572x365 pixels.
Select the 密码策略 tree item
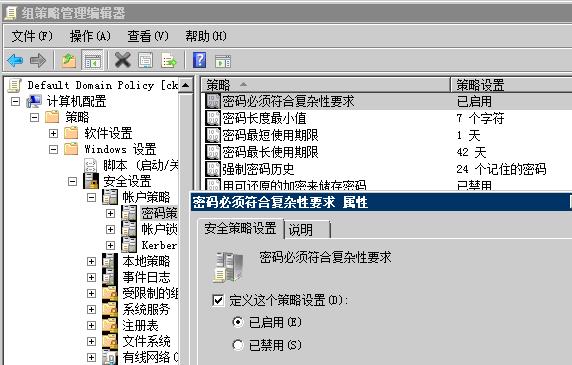tap(159, 213)
